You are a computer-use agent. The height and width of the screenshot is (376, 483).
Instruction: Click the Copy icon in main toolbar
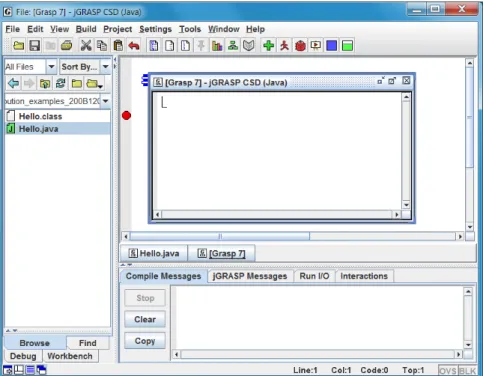click(x=102, y=45)
